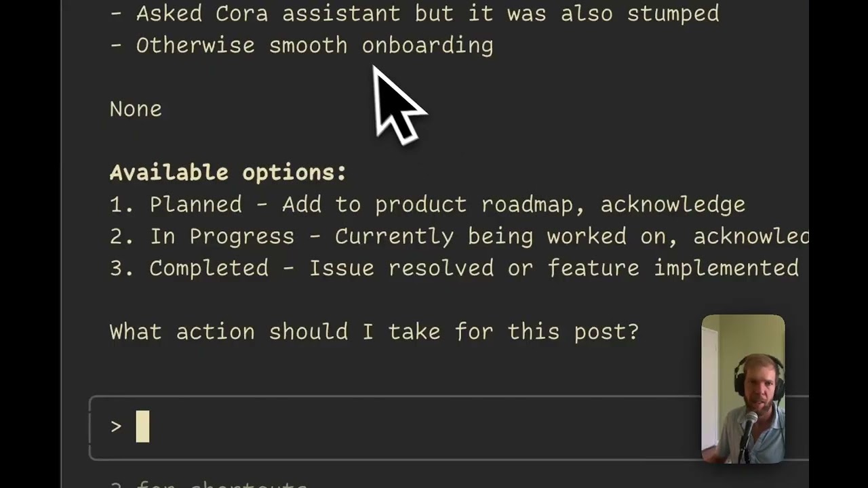Click the presenter webcam video thumbnail
This screenshot has width=868, height=488.
pos(743,389)
